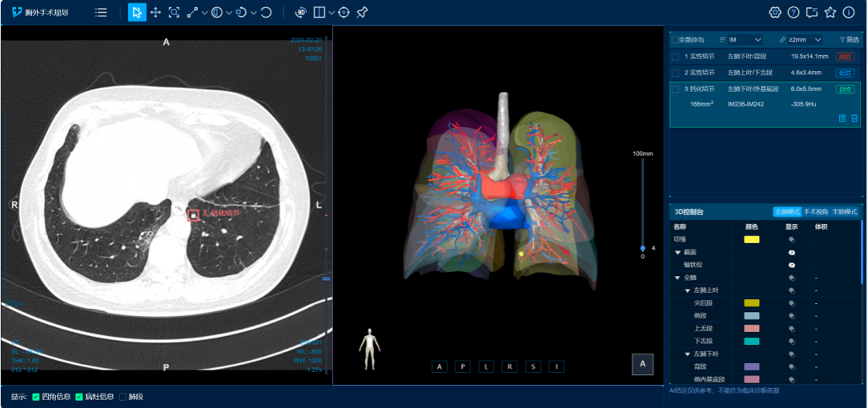Click the pin icon in toolbar
Screen dimensions: 868x408
tap(362, 13)
